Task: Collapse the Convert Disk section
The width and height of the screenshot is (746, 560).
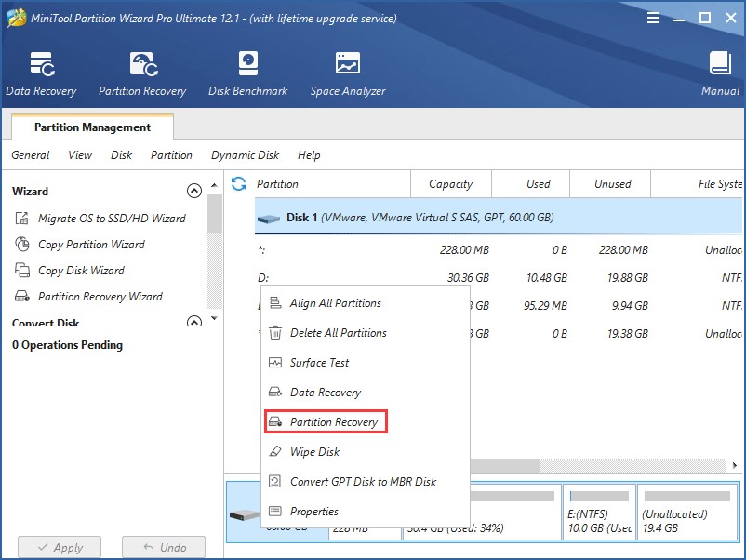Action: point(194,322)
